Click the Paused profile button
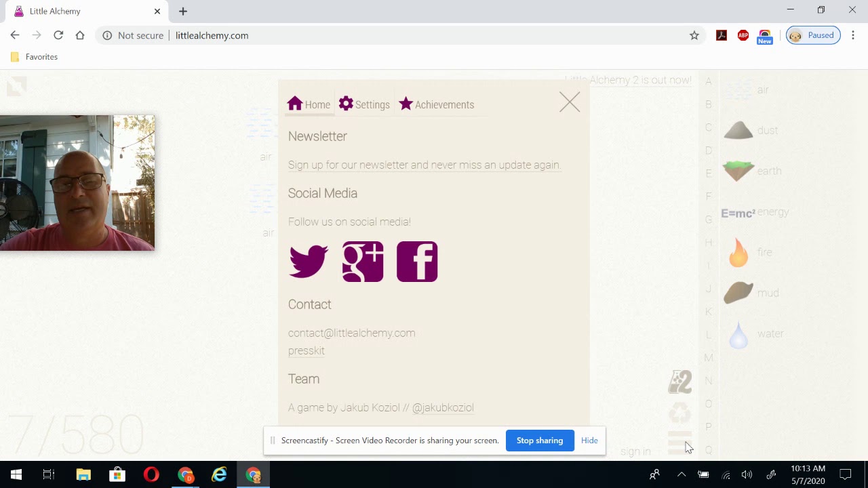This screenshot has width=868, height=488. 813,35
